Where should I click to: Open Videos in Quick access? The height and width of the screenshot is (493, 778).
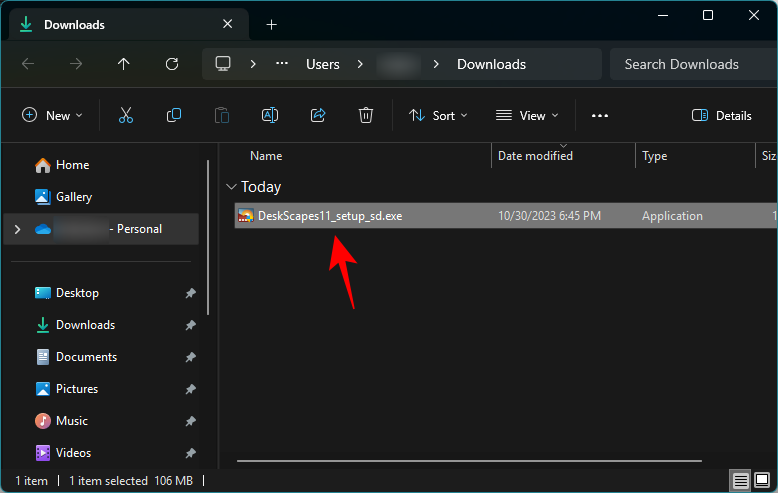point(63,453)
